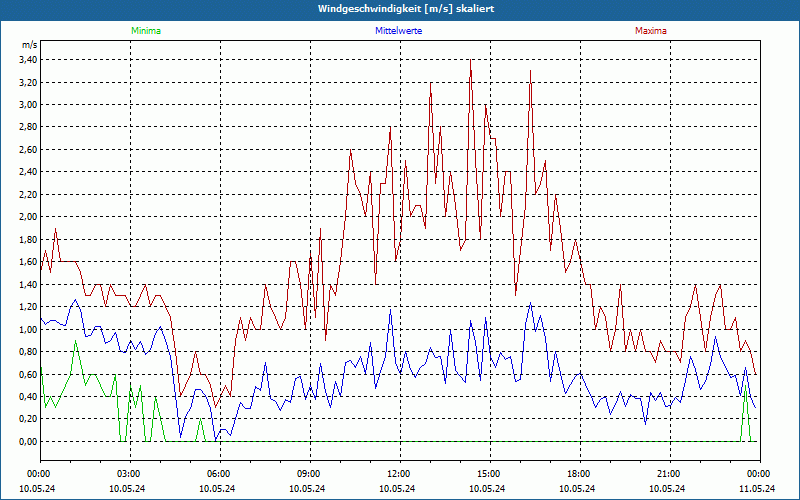Image resolution: width=800 pixels, height=500 pixels.
Task: Click the '1,40' y-axis value
Action: pyautogui.click(x=29, y=284)
